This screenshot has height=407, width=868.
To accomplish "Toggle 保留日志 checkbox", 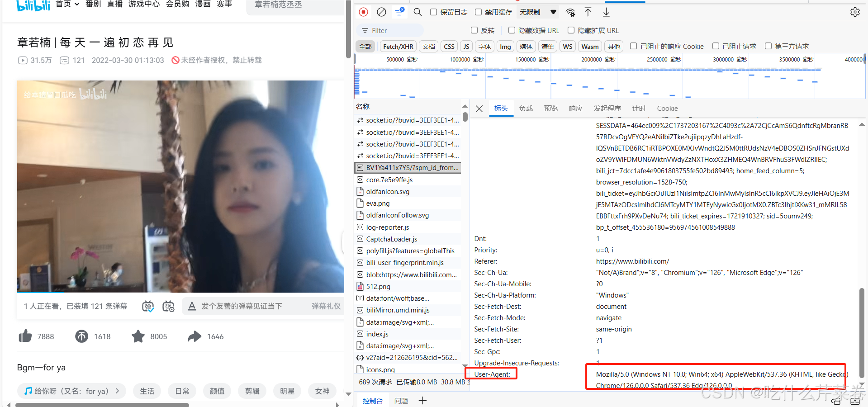I will [x=433, y=12].
